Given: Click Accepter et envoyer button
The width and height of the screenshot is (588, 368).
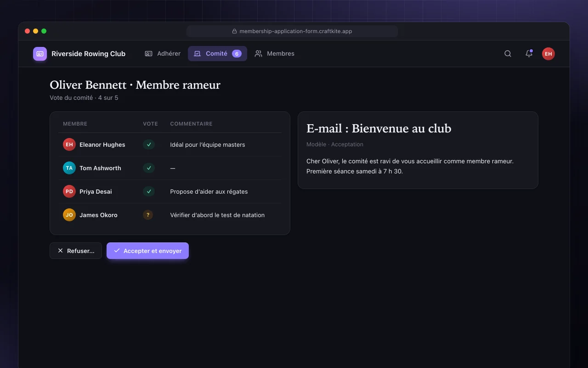Looking at the screenshot, I should (147, 251).
